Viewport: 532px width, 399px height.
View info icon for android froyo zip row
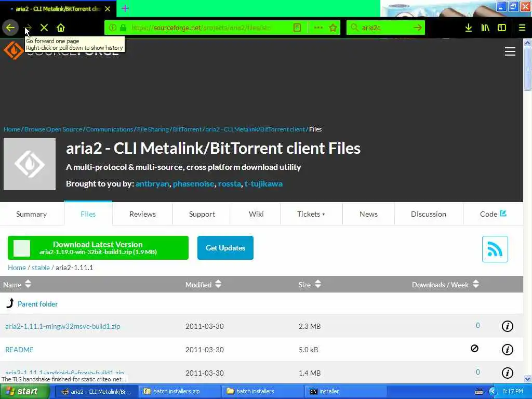(507, 373)
